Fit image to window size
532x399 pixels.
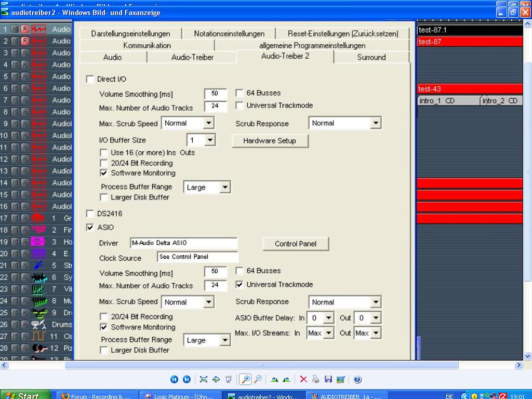204,379
